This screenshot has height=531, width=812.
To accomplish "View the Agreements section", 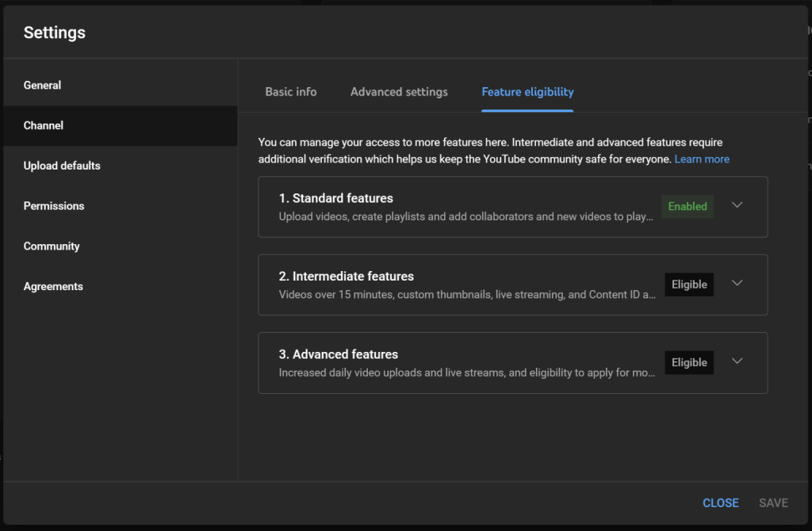I will pyautogui.click(x=53, y=287).
